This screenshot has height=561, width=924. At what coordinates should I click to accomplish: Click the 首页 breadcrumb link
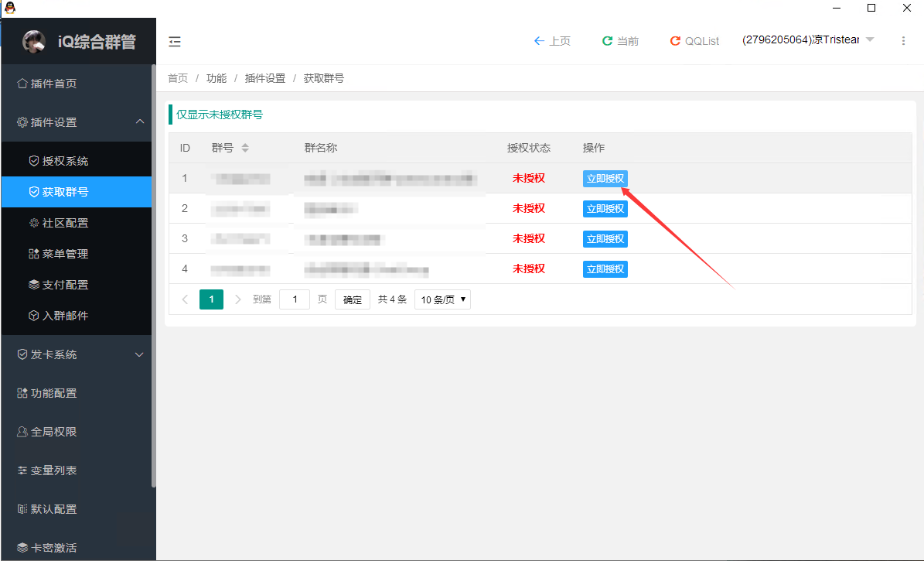178,78
